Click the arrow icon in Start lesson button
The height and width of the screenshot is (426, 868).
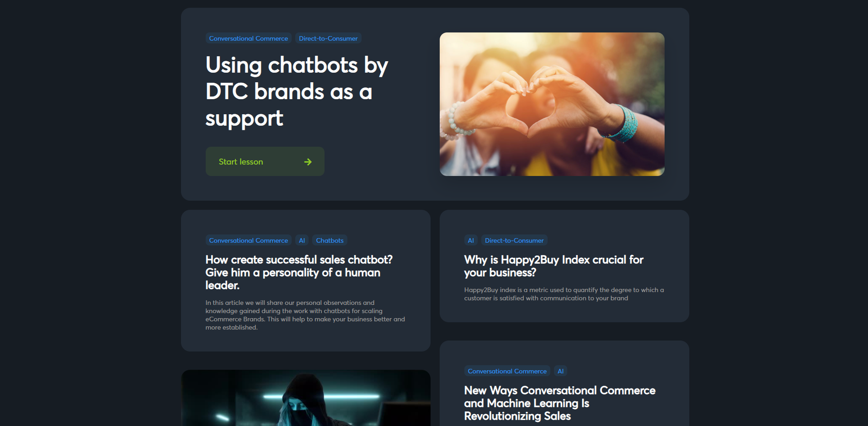[308, 162]
